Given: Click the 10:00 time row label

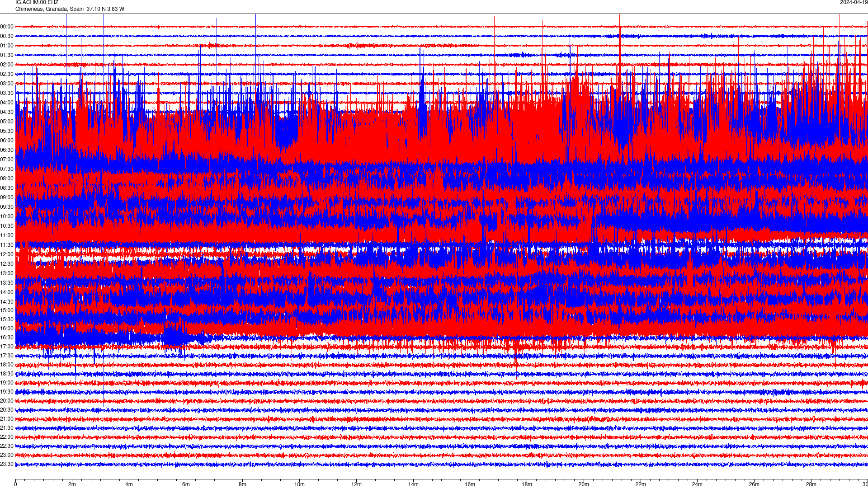Looking at the screenshot, I should tap(7, 216).
